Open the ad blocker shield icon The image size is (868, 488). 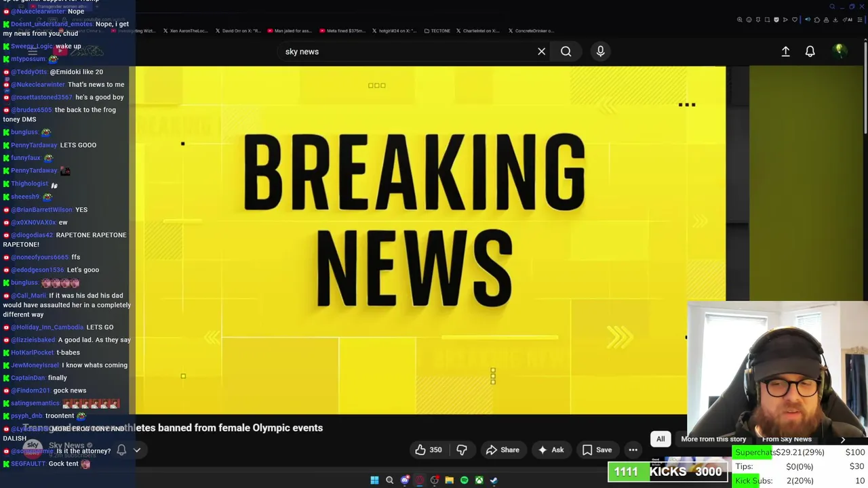776,20
